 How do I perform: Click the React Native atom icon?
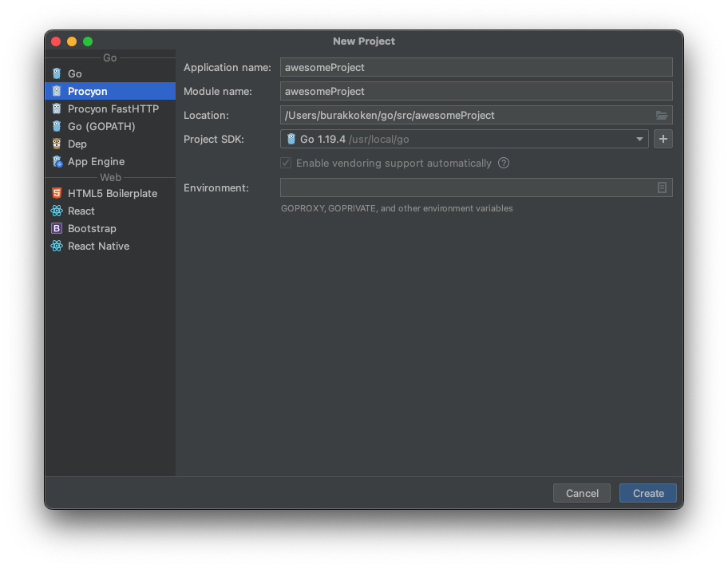pyautogui.click(x=57, y=246)
